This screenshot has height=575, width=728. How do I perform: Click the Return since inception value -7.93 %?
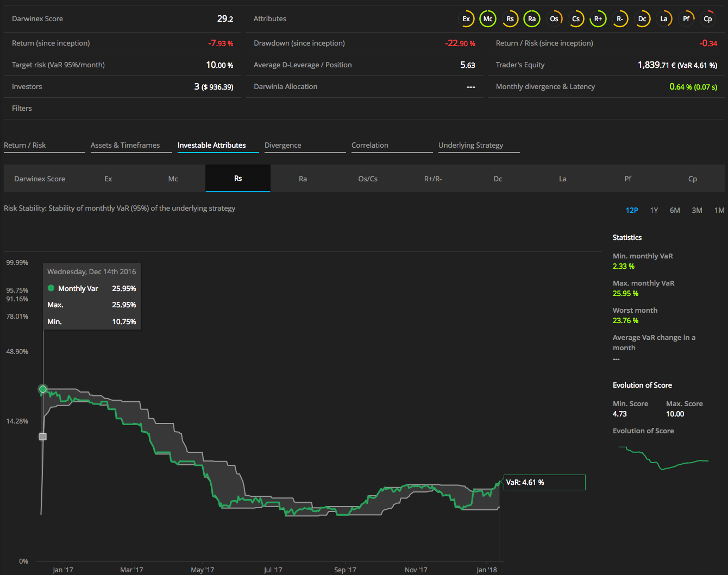point(221,43)
